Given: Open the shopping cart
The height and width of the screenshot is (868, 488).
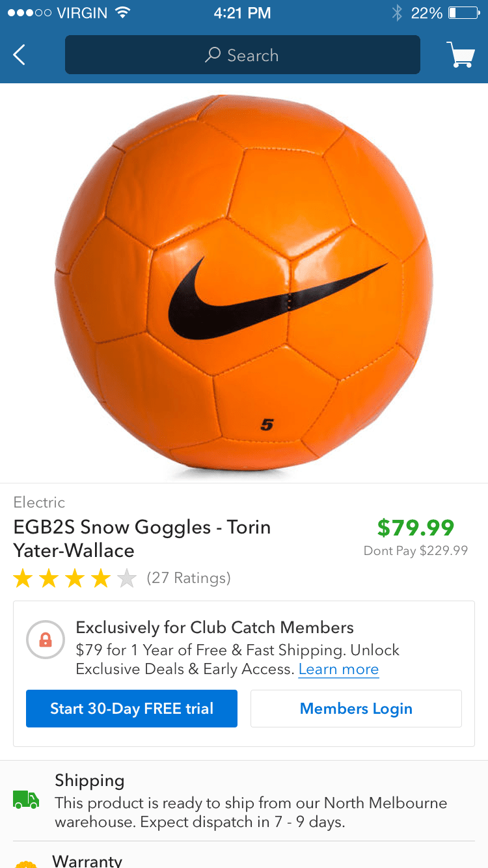Looking at the screenshot, I should point(461,55).
